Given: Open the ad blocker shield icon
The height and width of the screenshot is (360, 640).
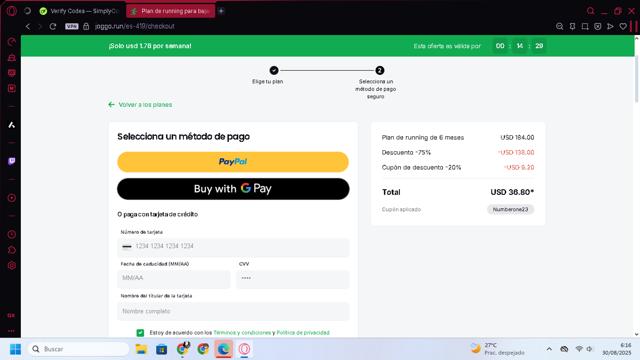Looking at the screenshot, I should [598, 26].
